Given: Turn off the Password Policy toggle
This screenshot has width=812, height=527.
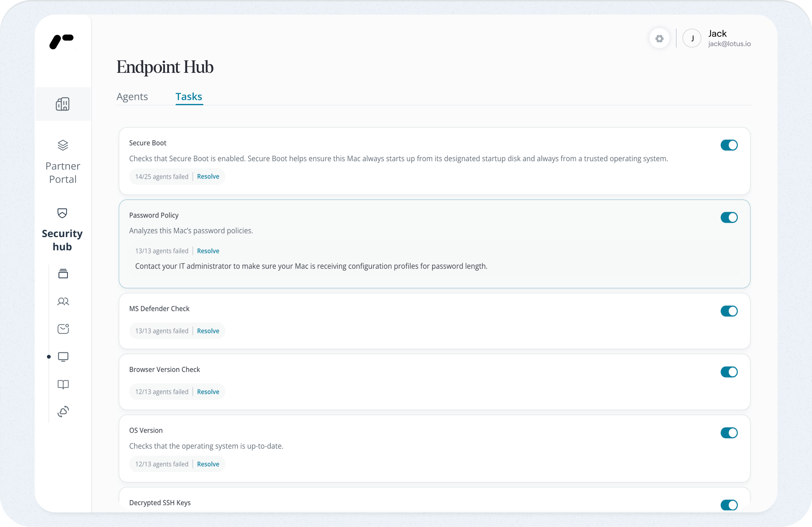Looking at the screenshot, I should (x=729, y=217).
